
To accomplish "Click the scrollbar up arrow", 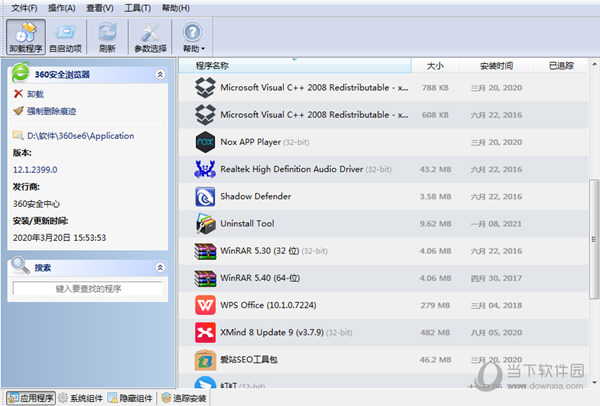I will coord(594,64).
